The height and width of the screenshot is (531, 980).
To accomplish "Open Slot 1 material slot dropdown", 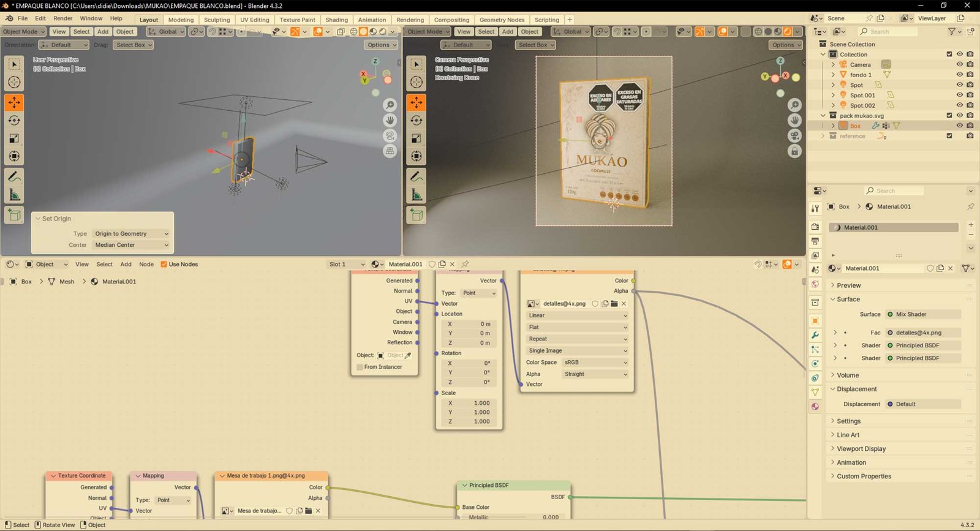I will pos(347,265).
